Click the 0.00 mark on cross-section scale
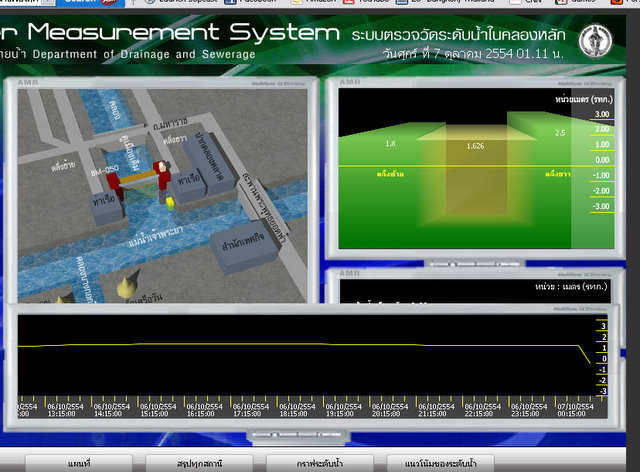 (x=602, y=160)
